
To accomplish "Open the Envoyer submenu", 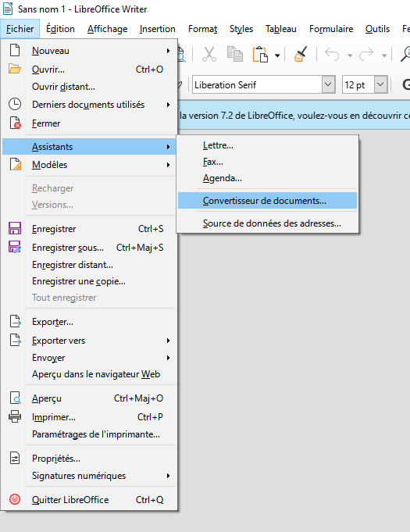I will [x=89, y=358].
